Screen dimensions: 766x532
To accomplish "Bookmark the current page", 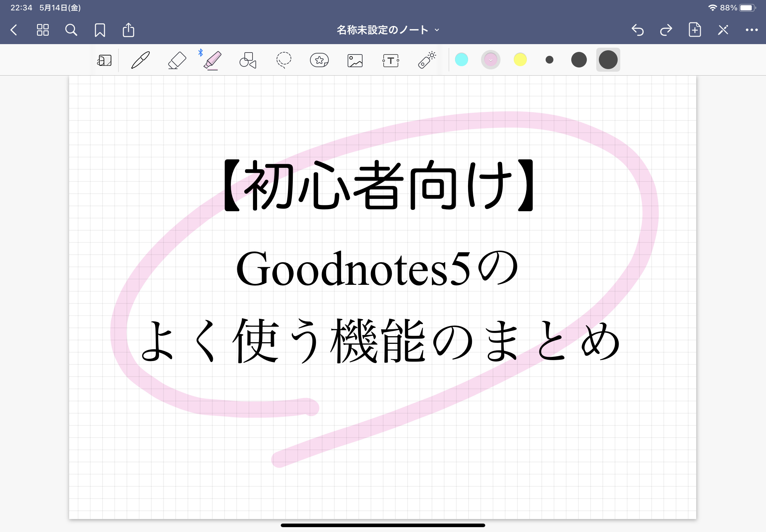I will pyautogui.click(x=100, y=30).
